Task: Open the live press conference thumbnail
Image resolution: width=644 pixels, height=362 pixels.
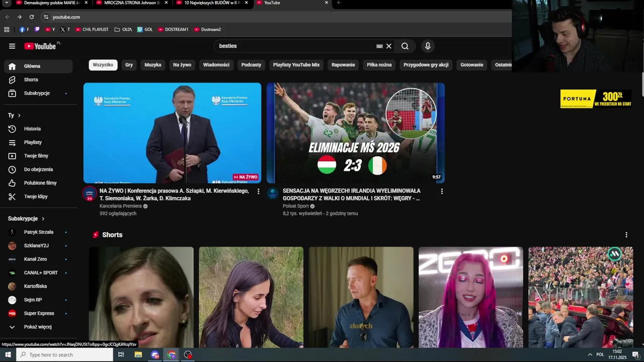Action: click(x=172, y=133)
